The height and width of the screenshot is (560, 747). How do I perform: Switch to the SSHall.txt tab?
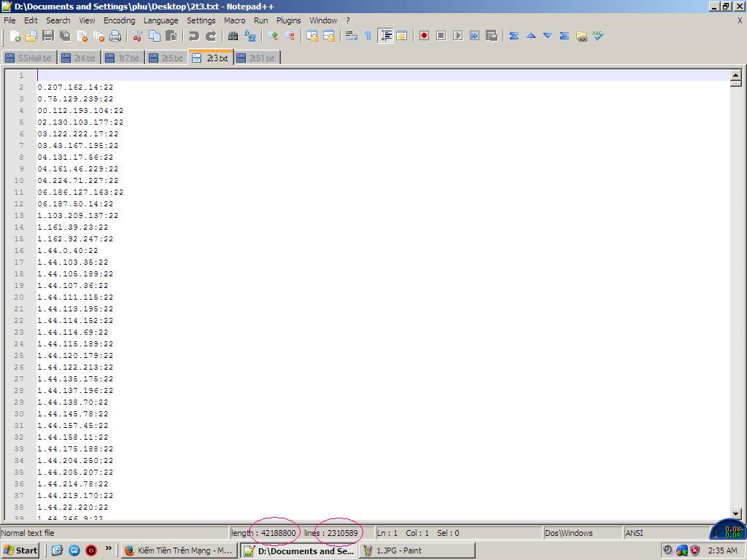point(29,58)
